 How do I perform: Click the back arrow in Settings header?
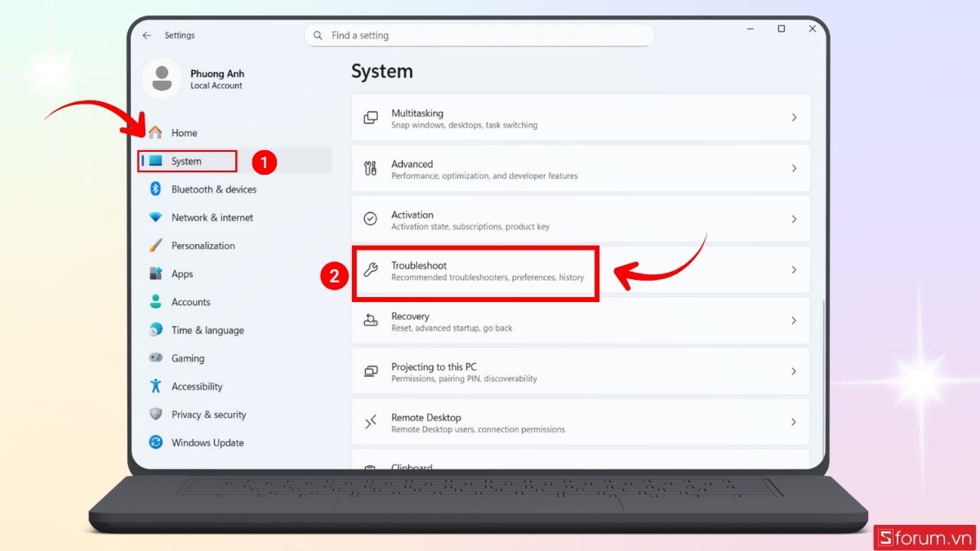click(147, 36)
